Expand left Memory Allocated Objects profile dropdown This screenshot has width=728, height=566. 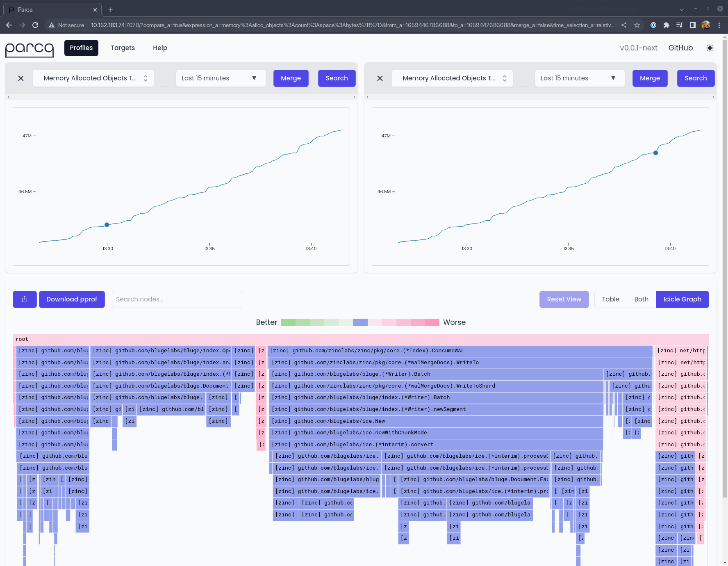pyautogui.click(x=93, y=78)
